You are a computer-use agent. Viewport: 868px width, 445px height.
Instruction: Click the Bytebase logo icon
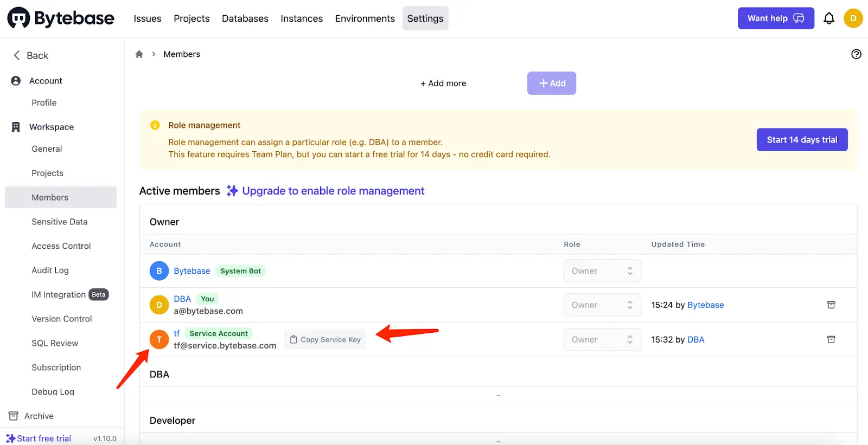pos(18,18)
